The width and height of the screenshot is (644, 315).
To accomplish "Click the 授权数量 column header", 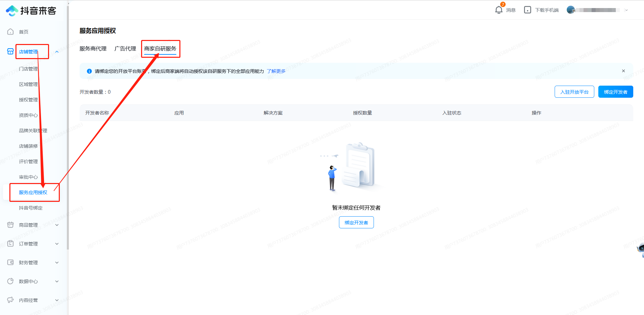I will tap(362, 113).
